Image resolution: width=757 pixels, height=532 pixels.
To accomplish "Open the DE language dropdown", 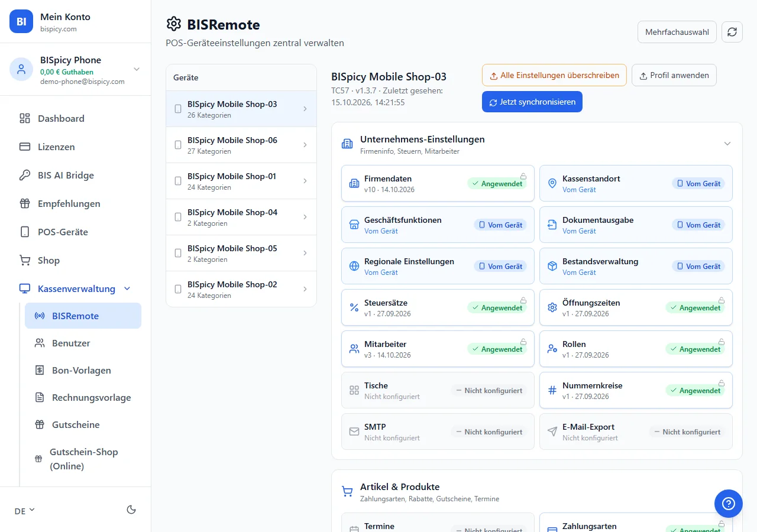I will tap(24, 511).
